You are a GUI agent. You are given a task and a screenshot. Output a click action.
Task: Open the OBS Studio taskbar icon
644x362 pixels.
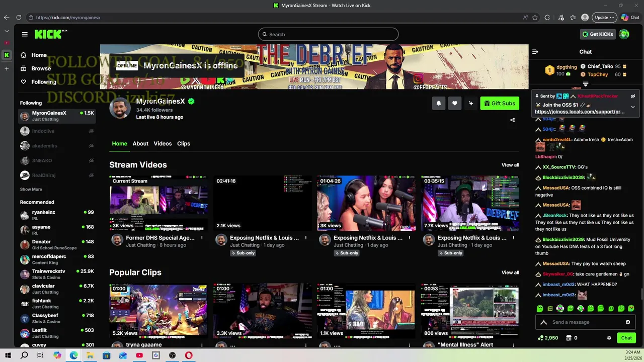click(172, 355)
